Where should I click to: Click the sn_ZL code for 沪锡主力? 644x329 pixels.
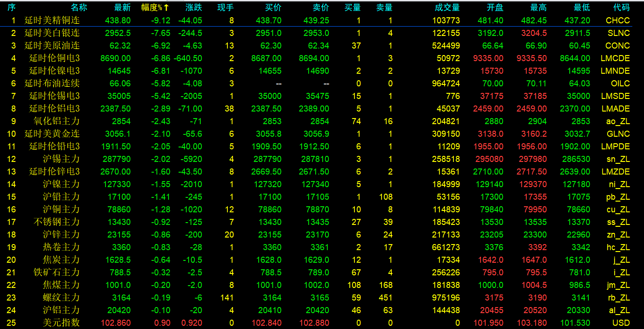(618, 159)
